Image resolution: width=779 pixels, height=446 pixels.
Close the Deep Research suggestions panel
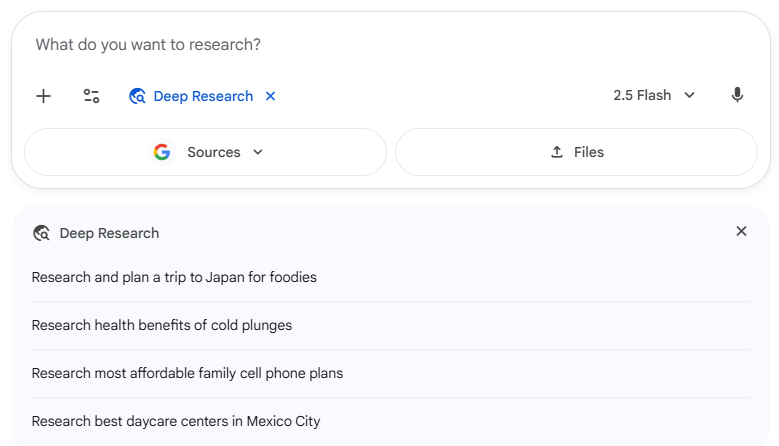click(741, 231)
